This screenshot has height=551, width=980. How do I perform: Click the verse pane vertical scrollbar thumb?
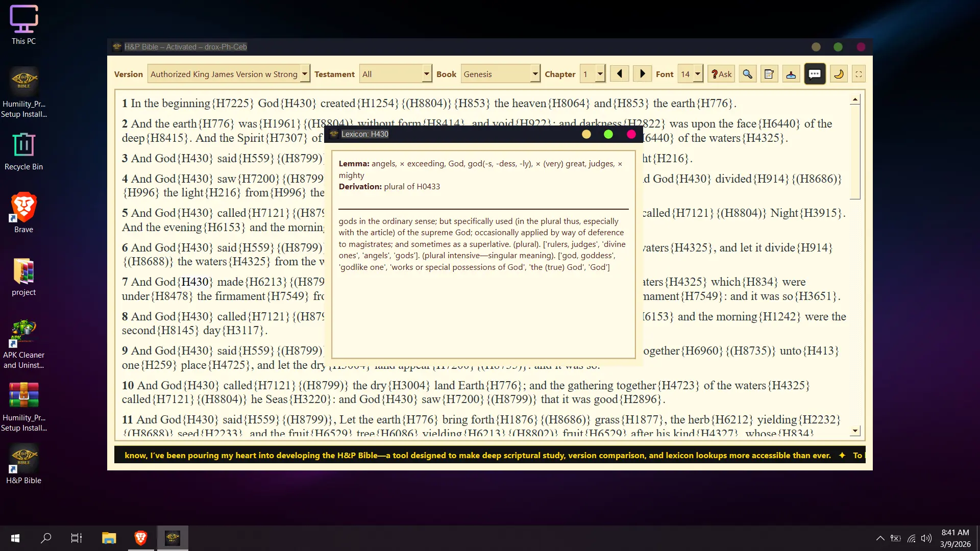coord(855,152)
